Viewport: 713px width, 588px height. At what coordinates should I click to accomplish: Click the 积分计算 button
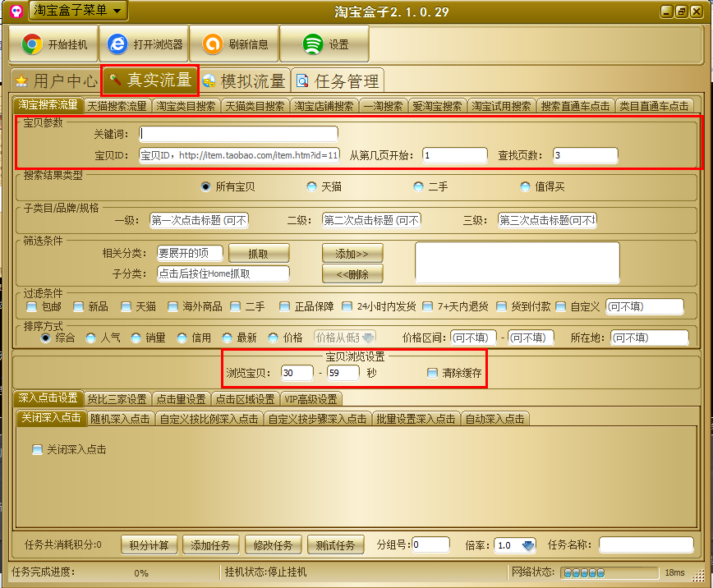[149, 544]
